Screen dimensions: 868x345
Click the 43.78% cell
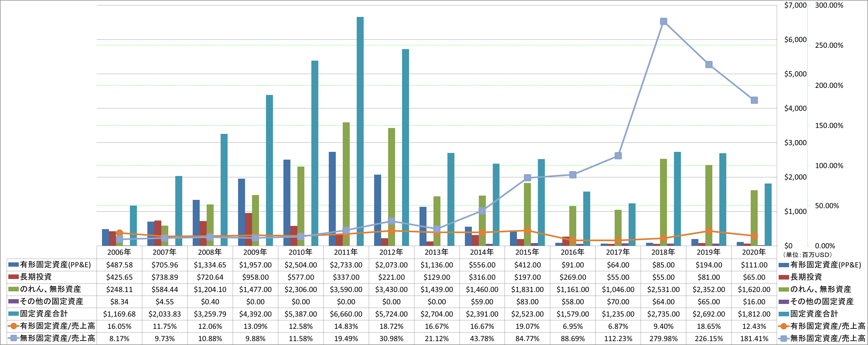(482, 339)
